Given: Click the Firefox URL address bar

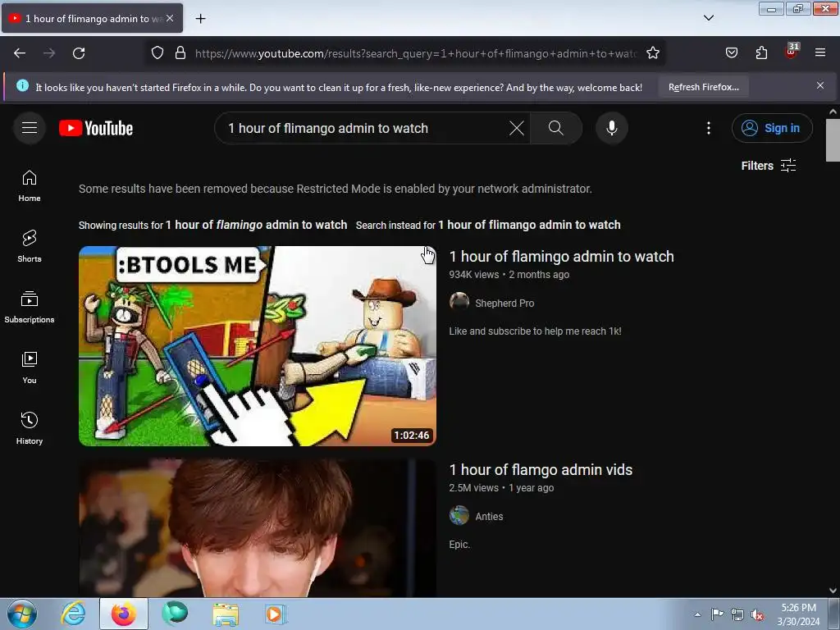Looking at the screenshot, I should (x=416, y=53).
